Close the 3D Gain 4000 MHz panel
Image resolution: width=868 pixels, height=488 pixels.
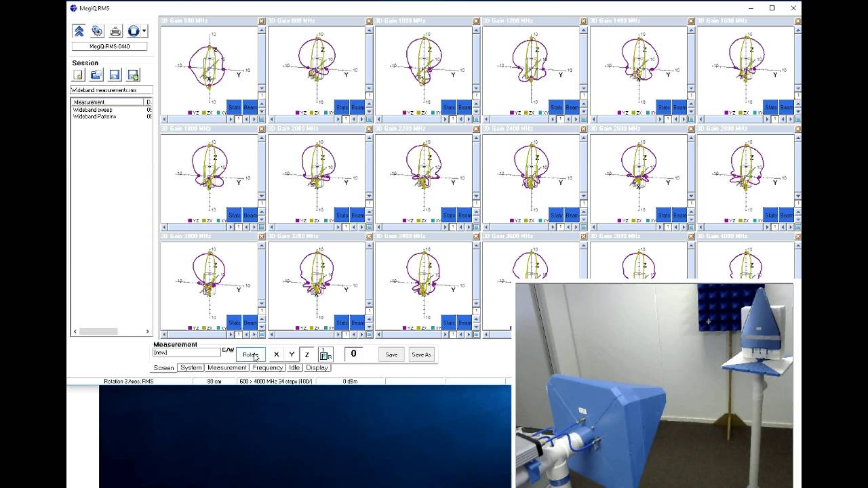click(798, 237)
